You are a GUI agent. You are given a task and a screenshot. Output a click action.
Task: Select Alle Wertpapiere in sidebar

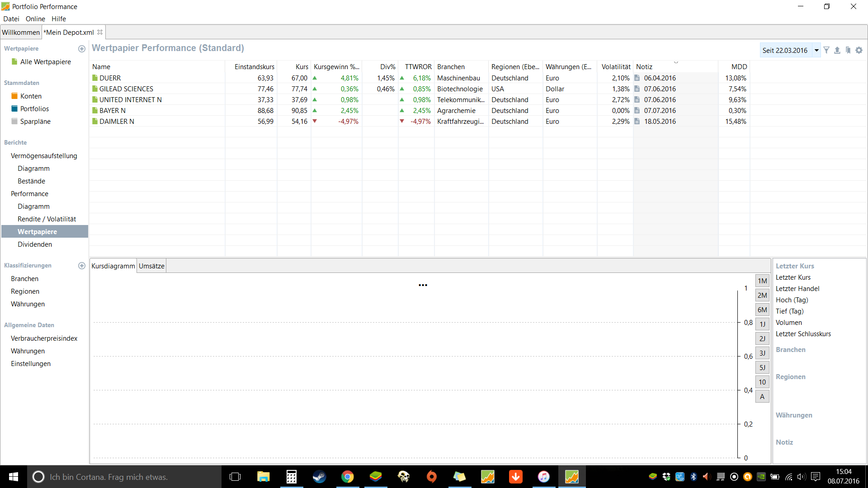(45, 62)
